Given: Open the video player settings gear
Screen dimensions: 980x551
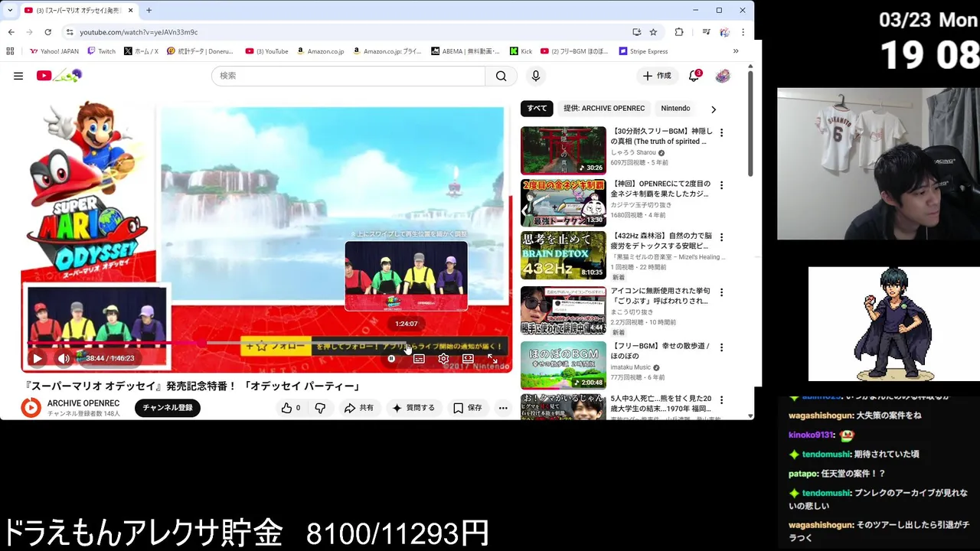Looking at the screenshot, I should 443,358.
